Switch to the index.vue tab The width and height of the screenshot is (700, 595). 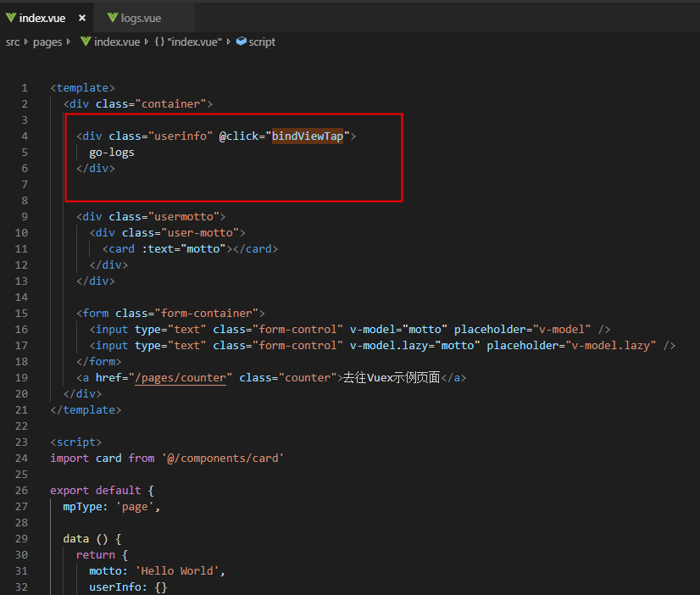42,18
